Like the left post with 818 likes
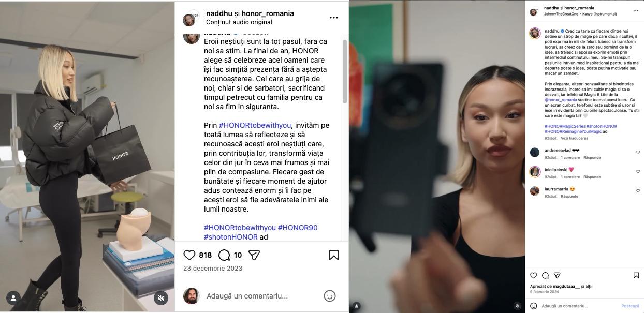 [189, 255]
